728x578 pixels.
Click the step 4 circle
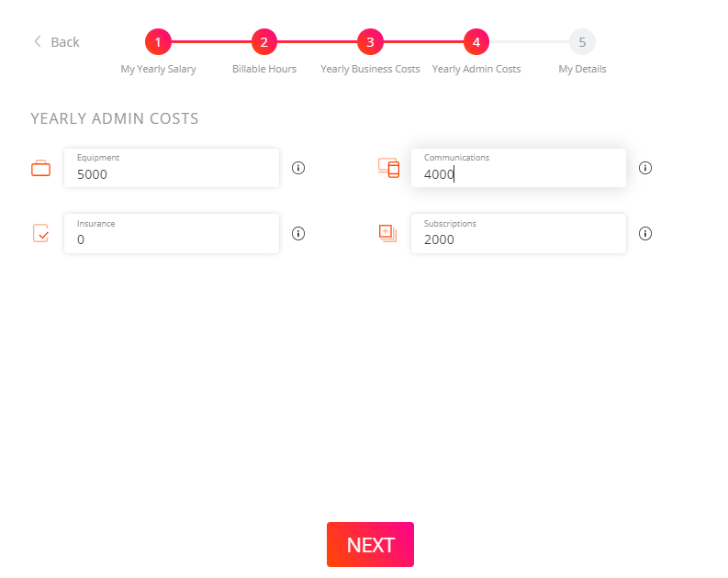pos(476,41)
